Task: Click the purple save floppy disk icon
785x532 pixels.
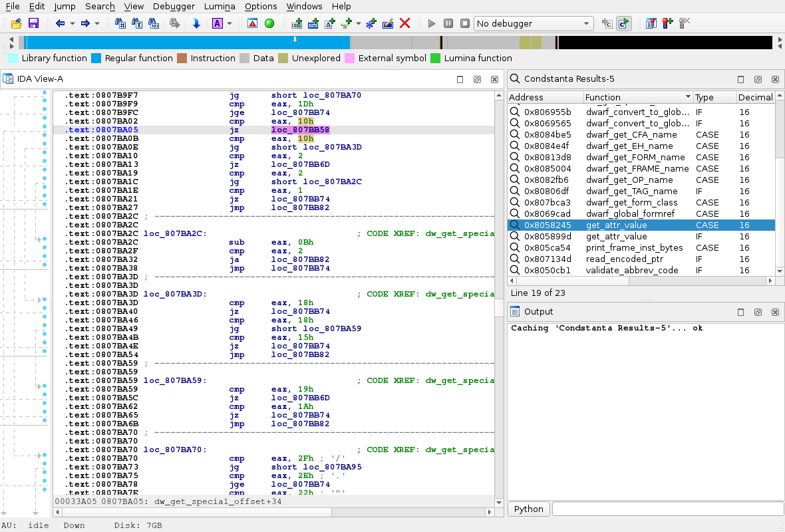Action: pyautogui.click(x=33, y=23)
